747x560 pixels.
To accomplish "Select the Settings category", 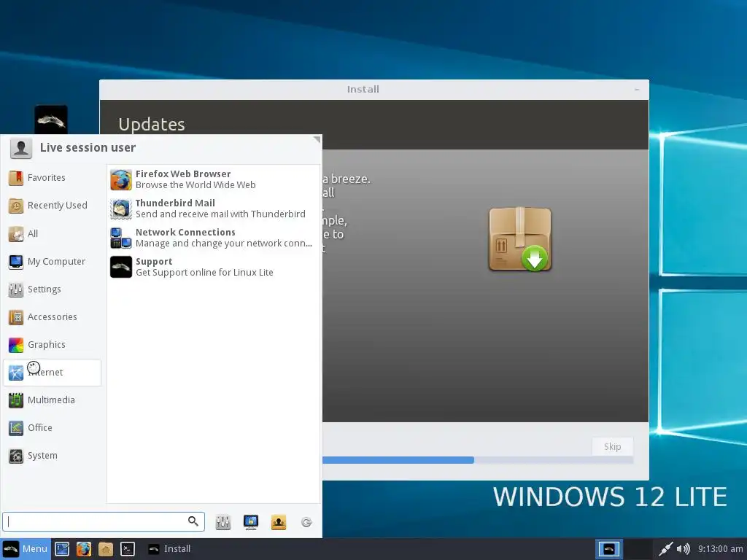I will pos(52,289).
